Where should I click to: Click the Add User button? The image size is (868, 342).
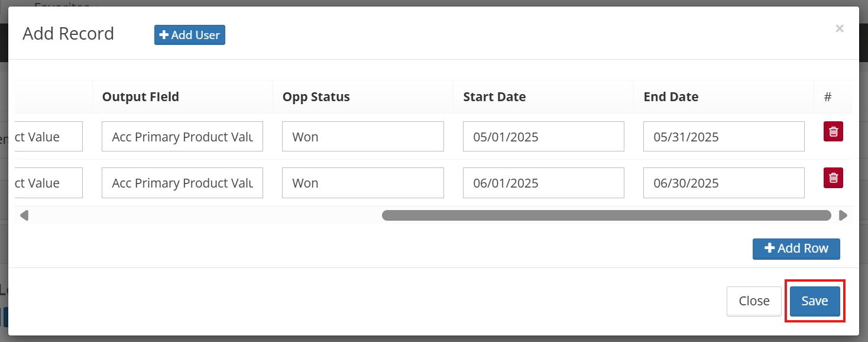(x=190, y=35)
